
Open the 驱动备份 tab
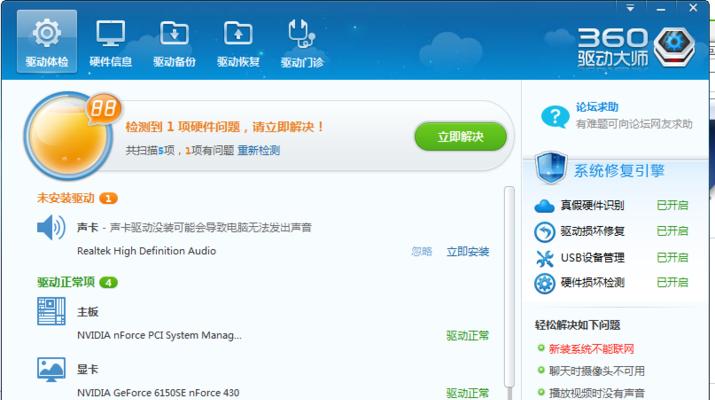(174, 42)
